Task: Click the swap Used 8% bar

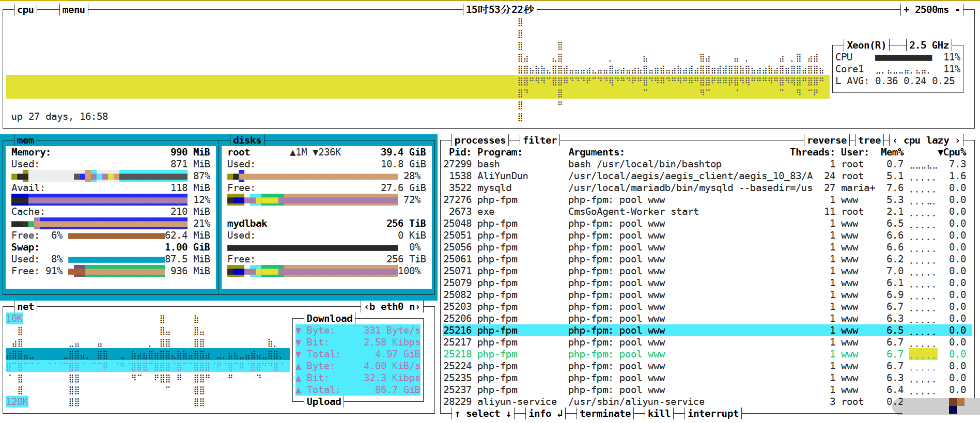Action: click(116, 259)
